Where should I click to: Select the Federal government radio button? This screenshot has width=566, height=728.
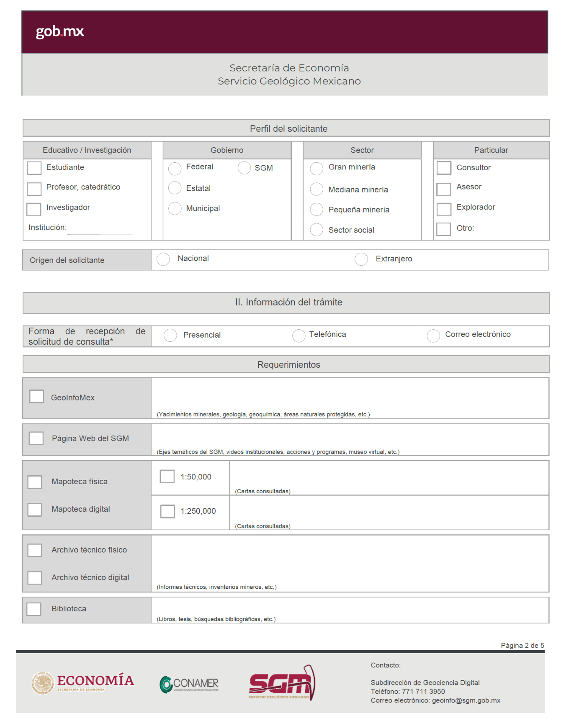click(175, 168)
